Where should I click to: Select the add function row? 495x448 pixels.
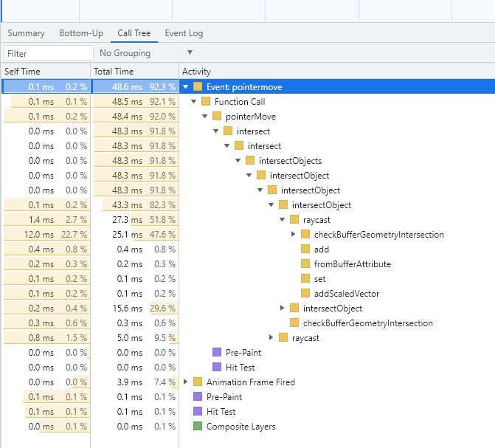pos(322,249)
